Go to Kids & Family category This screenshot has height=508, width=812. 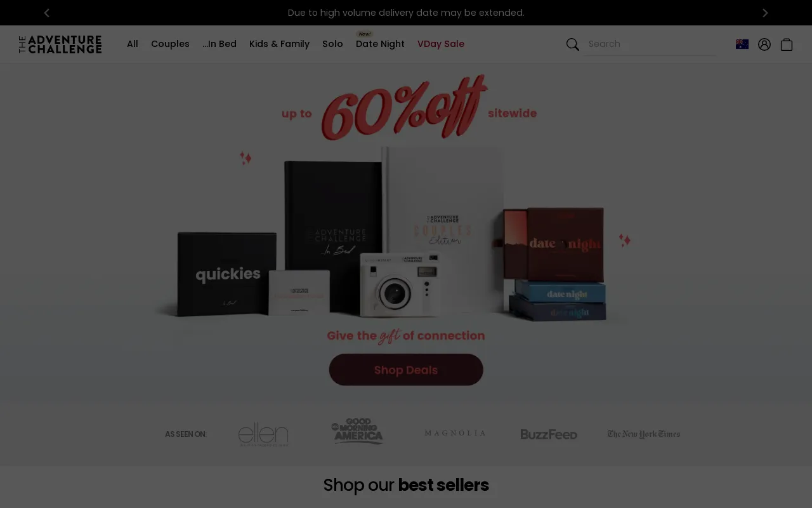pos(279,44)
